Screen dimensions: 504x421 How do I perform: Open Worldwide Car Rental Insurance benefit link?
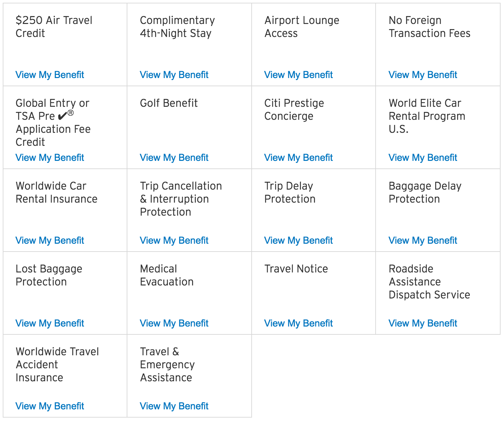click(x=50, y=240)
